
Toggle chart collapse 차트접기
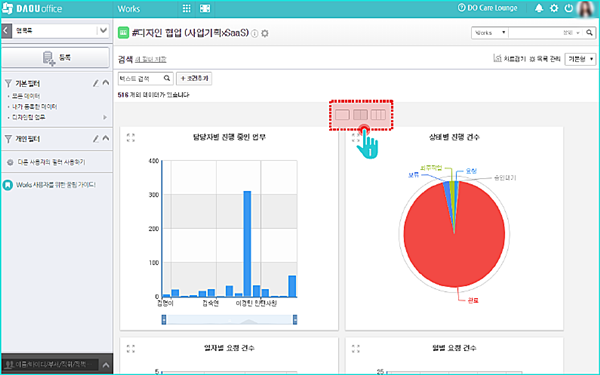click(x=509, y=59)
